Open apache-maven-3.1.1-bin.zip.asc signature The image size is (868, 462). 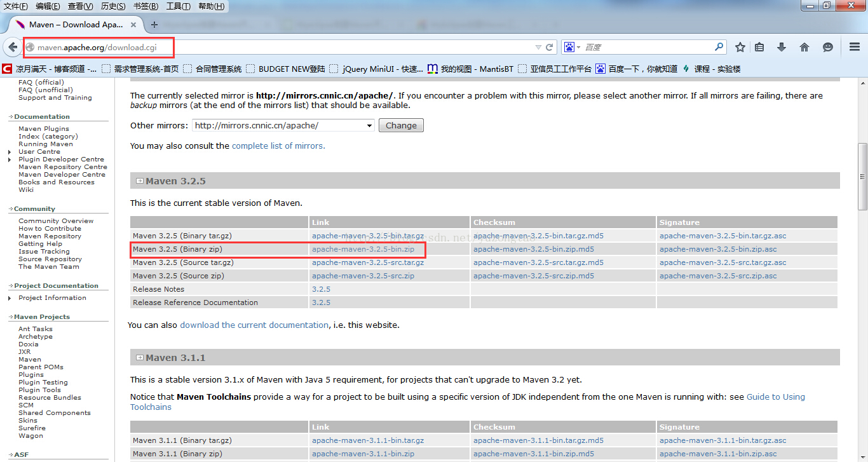718,454
